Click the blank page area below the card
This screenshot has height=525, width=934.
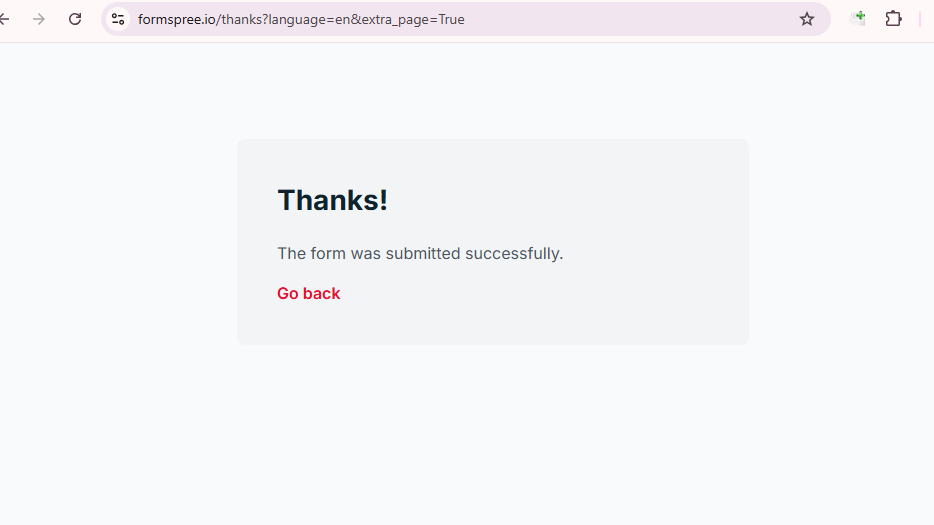click(490, 440)
